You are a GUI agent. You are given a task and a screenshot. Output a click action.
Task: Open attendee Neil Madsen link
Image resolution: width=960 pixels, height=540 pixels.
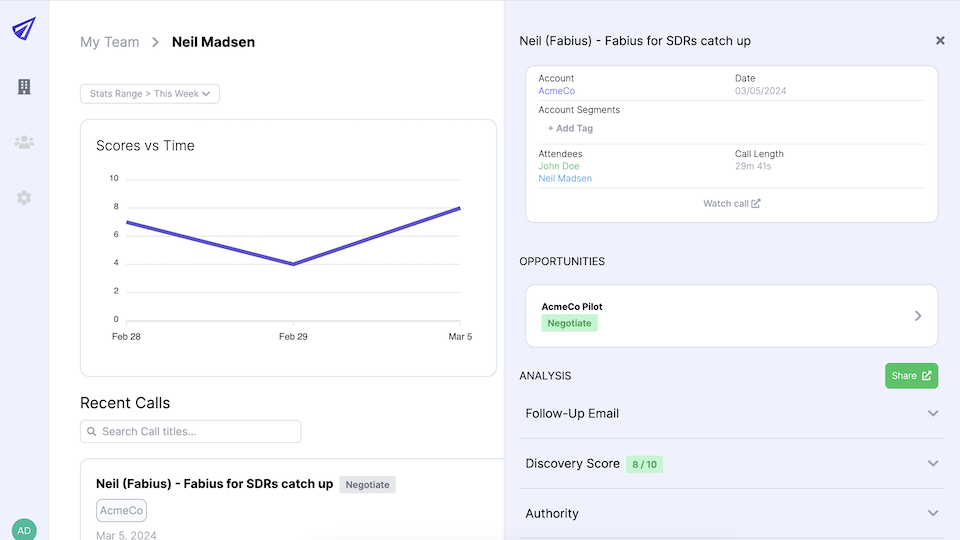[x=565, y=178]
